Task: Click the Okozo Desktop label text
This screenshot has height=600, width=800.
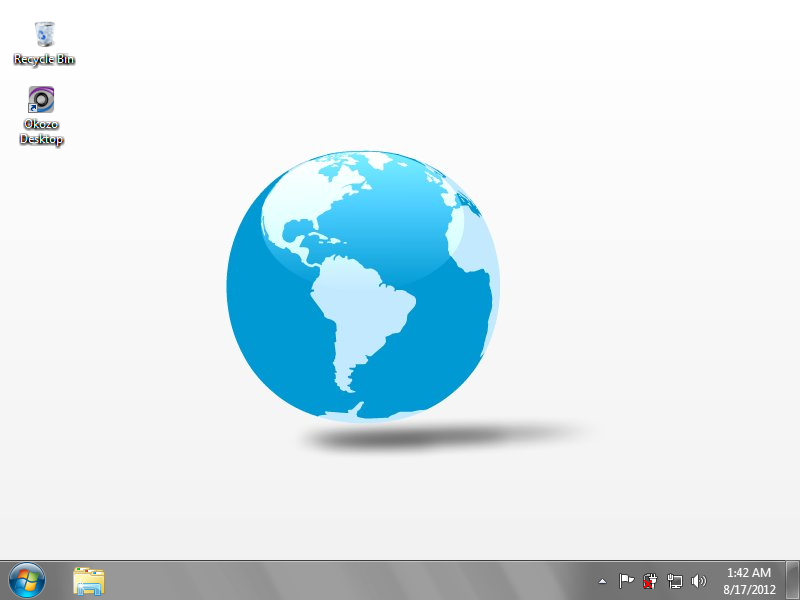Action: point(41,132)
